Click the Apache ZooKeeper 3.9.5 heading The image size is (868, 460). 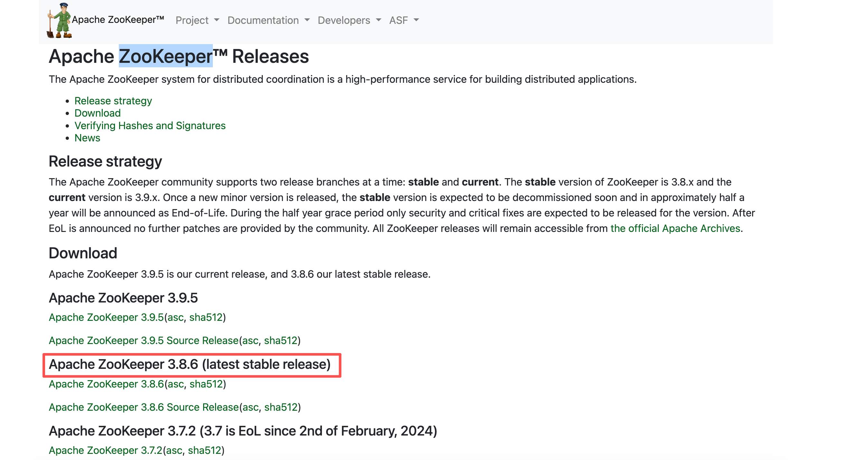[x=123, y=298]
